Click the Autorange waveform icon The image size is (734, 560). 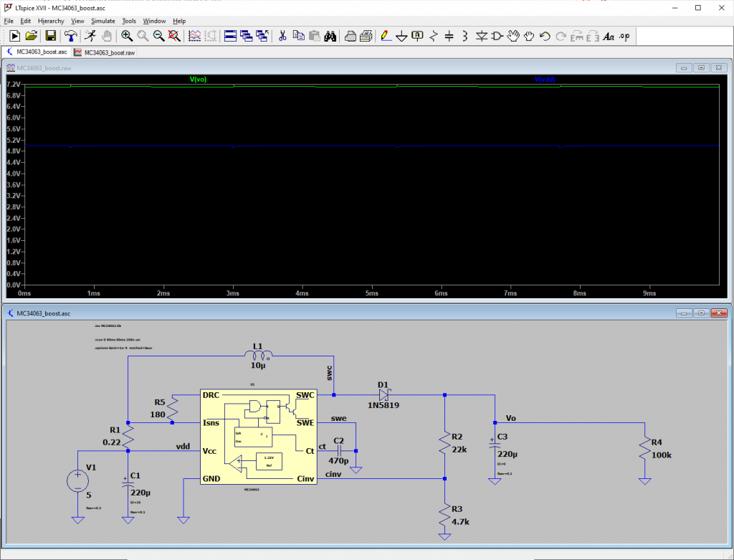(194, 36)
